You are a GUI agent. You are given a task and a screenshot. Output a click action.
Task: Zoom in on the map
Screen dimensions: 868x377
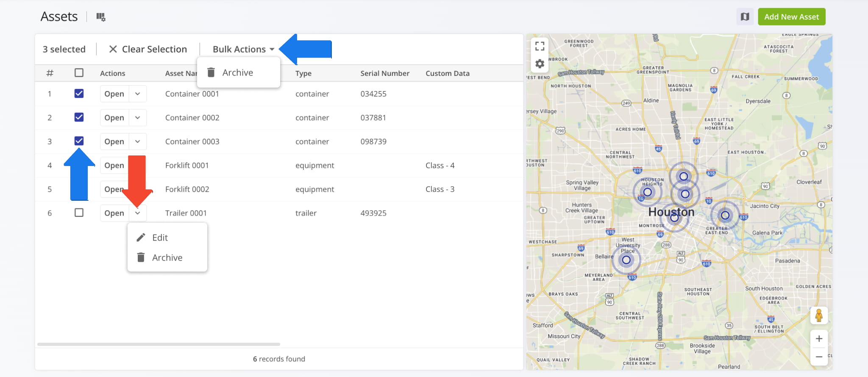[x=819, y=338]
